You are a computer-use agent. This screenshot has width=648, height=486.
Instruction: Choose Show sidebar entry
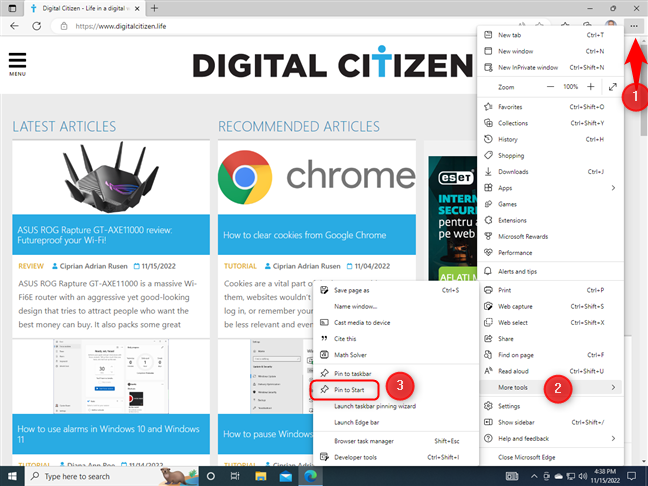tap(550, 422)
